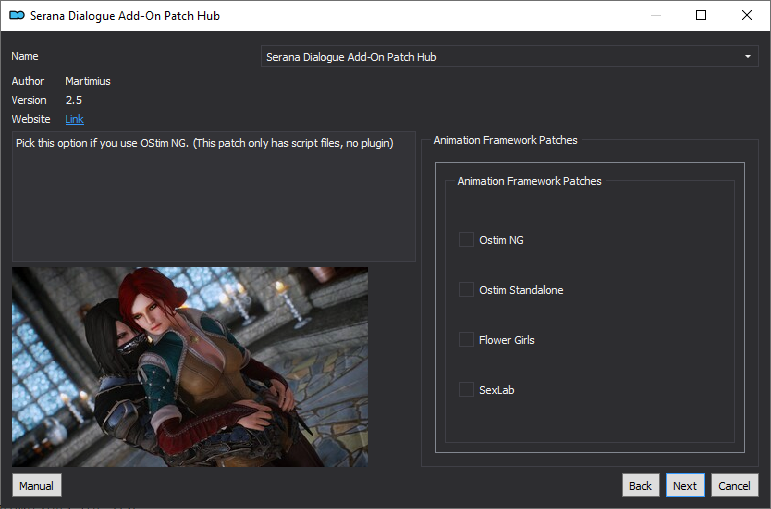Open the Name dropdown list
This screenshot has width=771, height=509.
coord(509,57)
